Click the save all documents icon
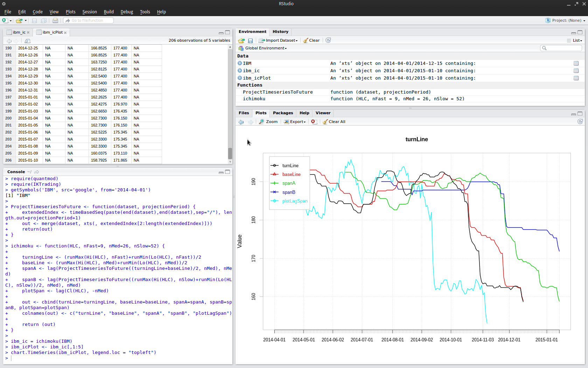 (x=44, y=21)
